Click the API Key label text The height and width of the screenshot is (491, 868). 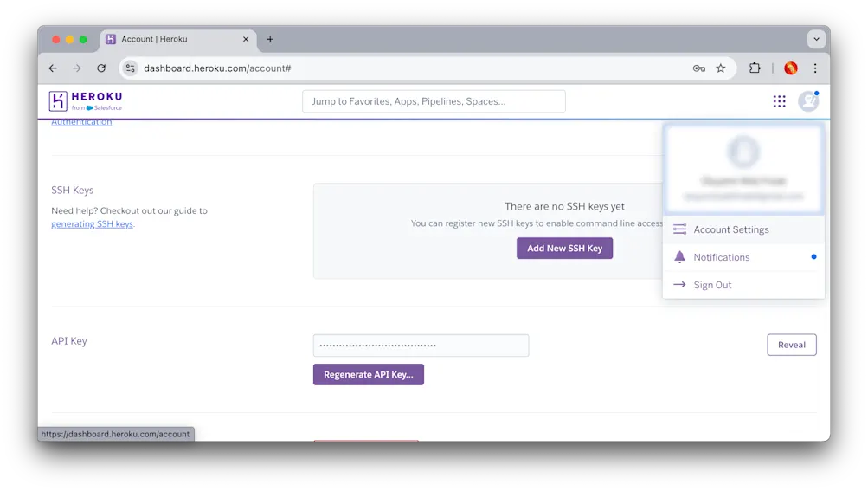[69, 341]
